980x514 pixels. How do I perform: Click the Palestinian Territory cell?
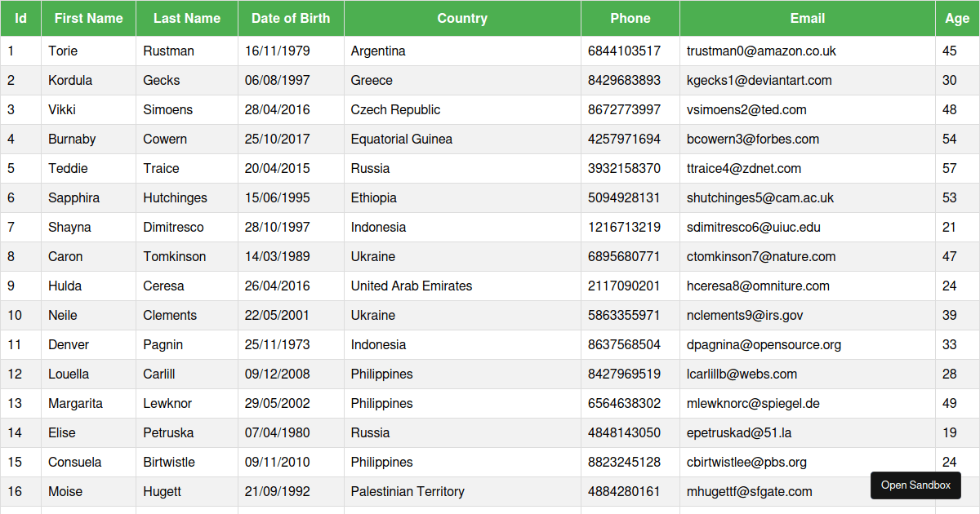point(462,491)
